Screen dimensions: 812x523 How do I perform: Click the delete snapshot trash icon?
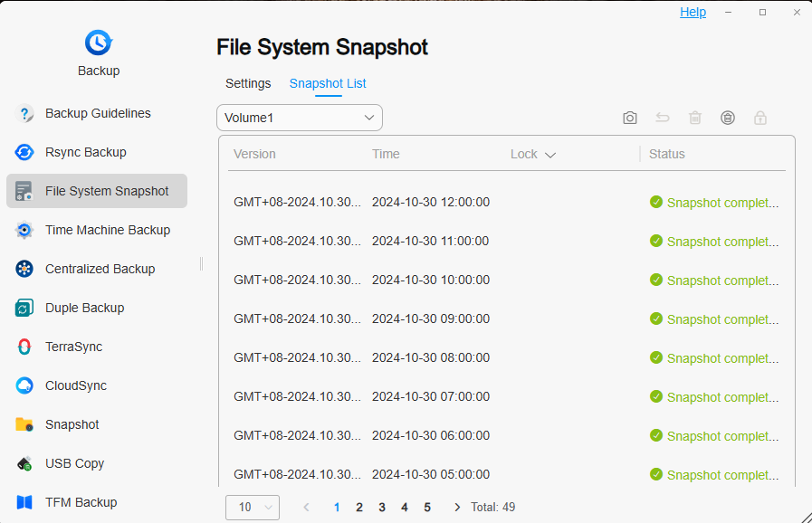695,118
